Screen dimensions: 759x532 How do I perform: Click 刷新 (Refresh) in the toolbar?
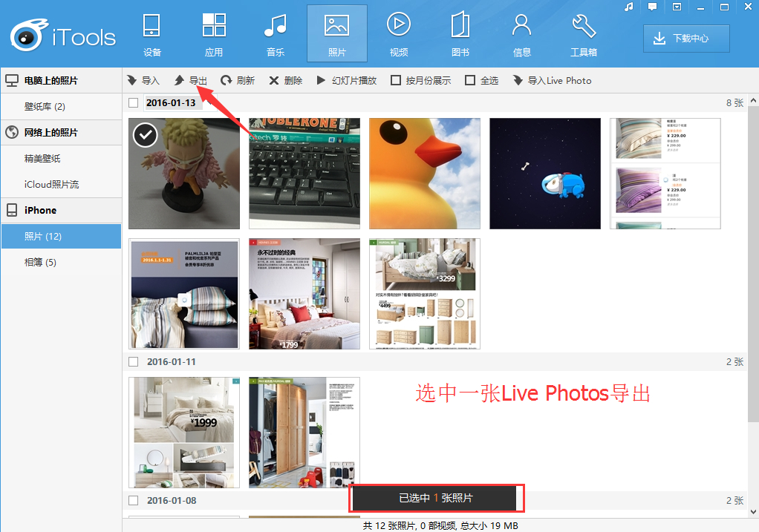tap(238, 80)
